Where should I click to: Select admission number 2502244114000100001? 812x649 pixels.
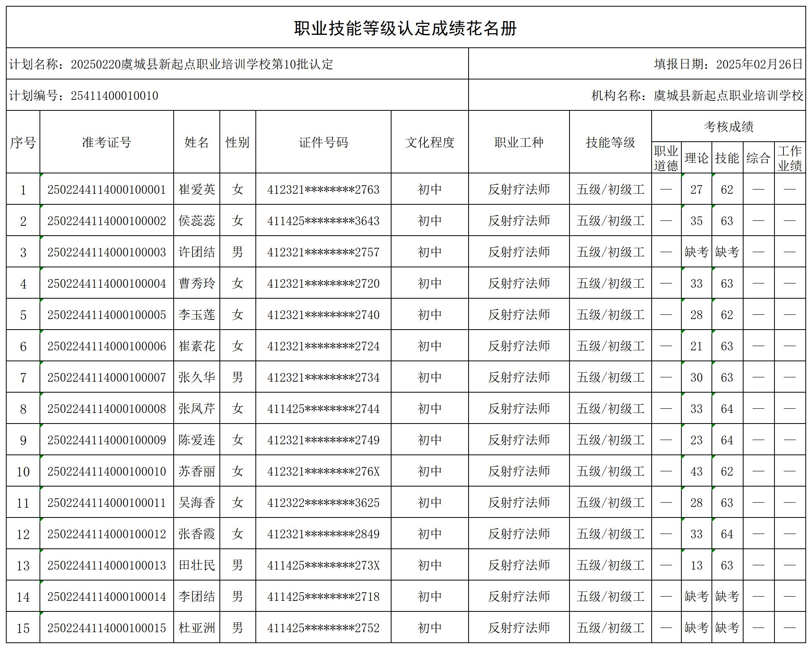coord(107,189)
